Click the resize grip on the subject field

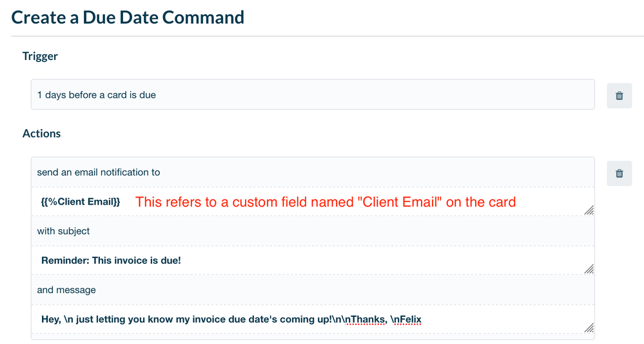point(589,268)
